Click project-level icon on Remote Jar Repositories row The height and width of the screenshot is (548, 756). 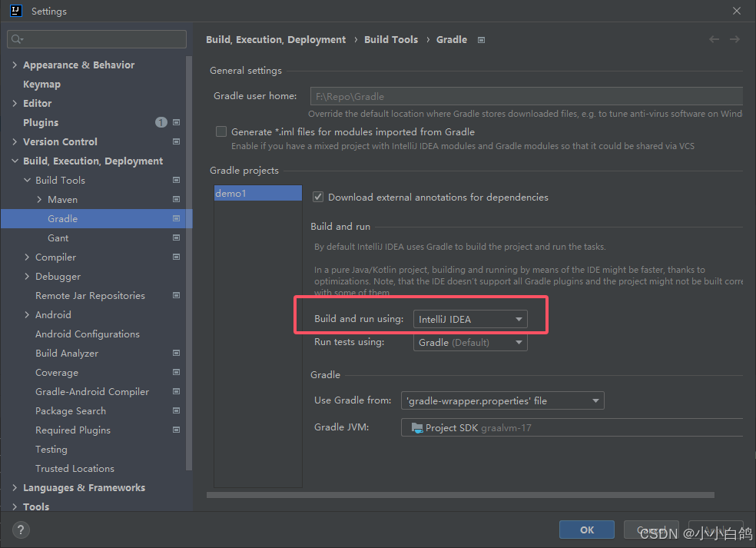pyautogui.click(x=177, y=295)
